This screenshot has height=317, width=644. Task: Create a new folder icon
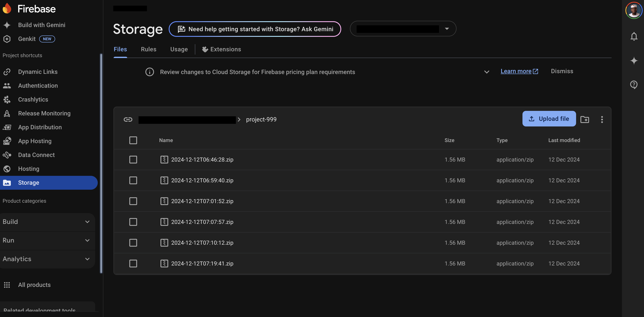click(x=585, y=120)
